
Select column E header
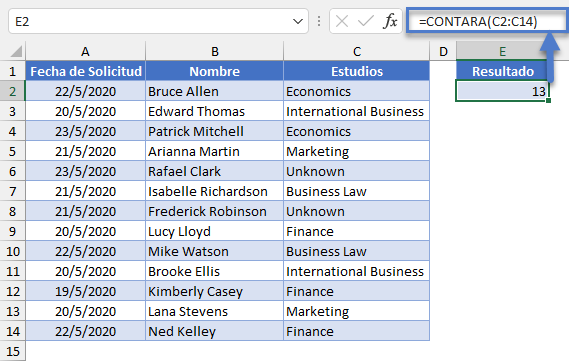[503, 52]
